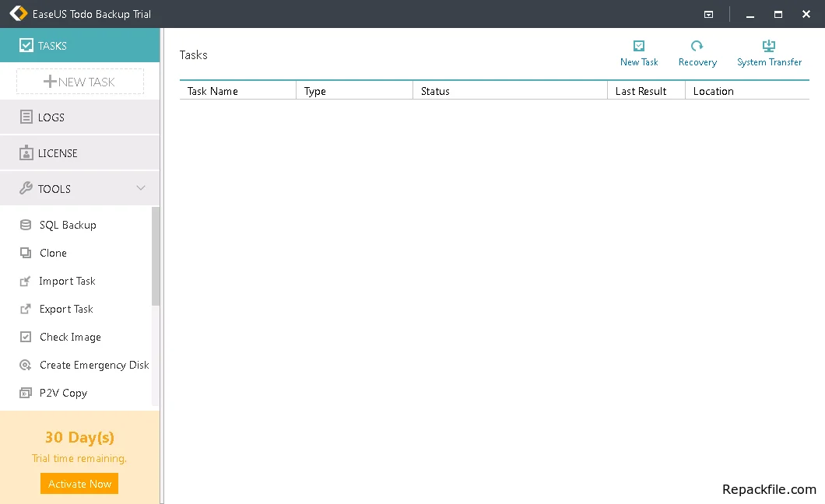Open the LICENSE section
825x504 pixels.
(79, 153)
